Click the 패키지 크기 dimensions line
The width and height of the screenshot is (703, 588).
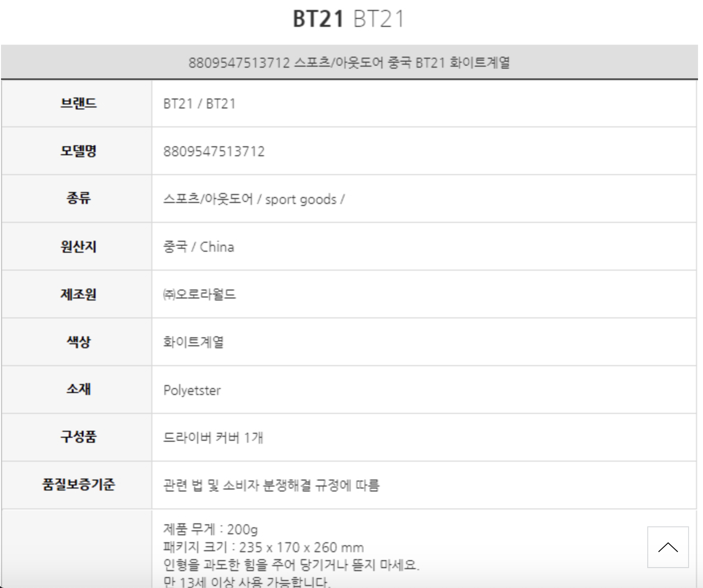pyautogui.click(x=263, y=548)
